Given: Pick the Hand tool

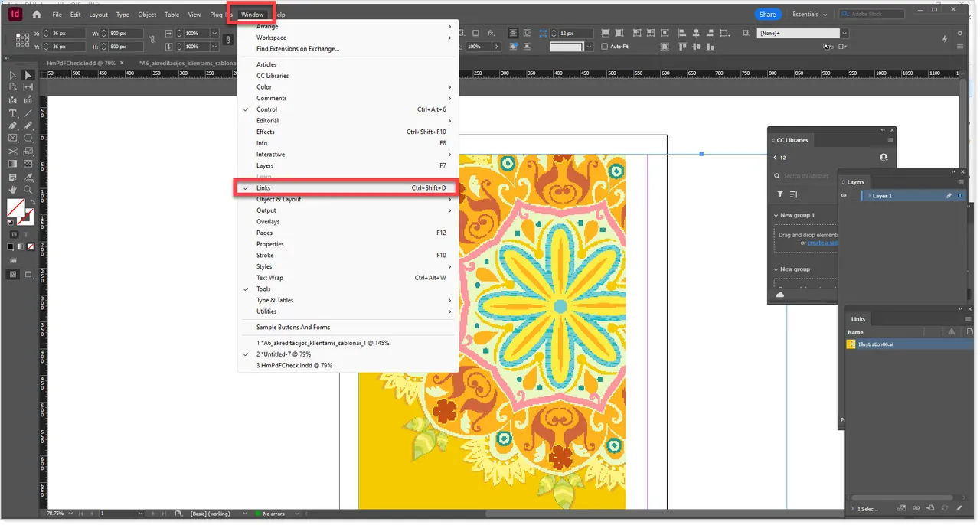Looking at the screenshot, I should (12, 189).
